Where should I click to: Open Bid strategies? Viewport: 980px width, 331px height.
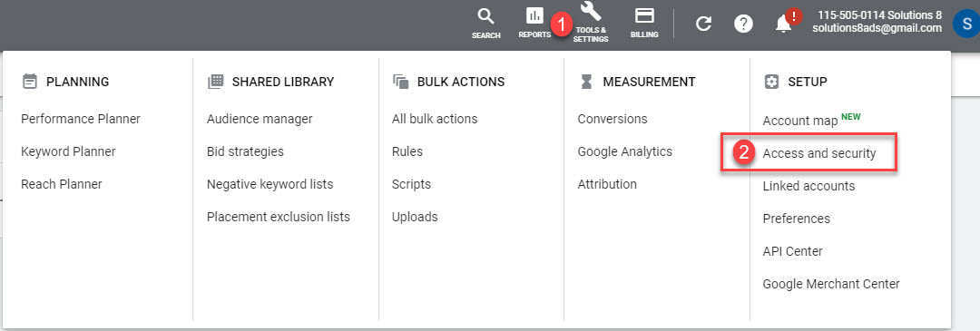pyautogui.click(x=245, y=151)
